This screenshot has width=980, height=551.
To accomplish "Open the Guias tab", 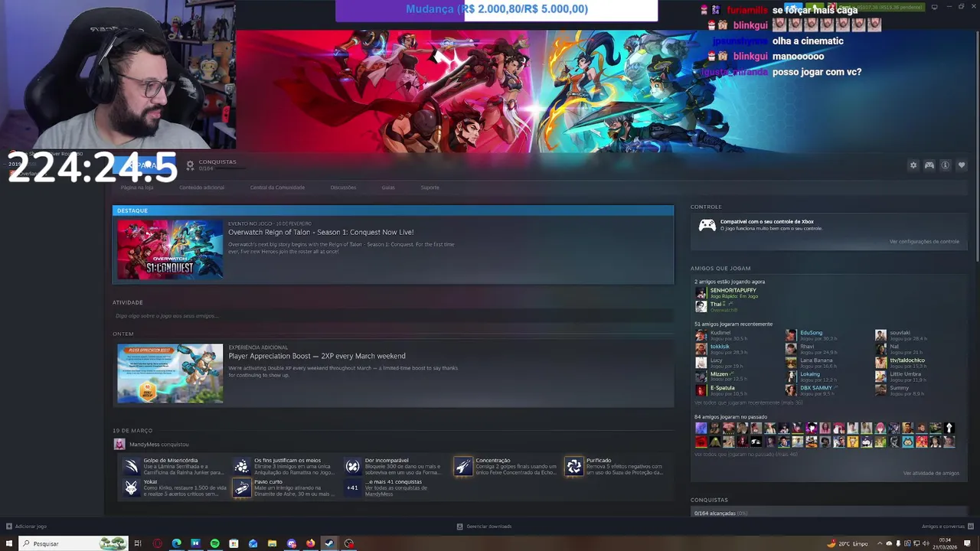I will [x=388, y=187].
